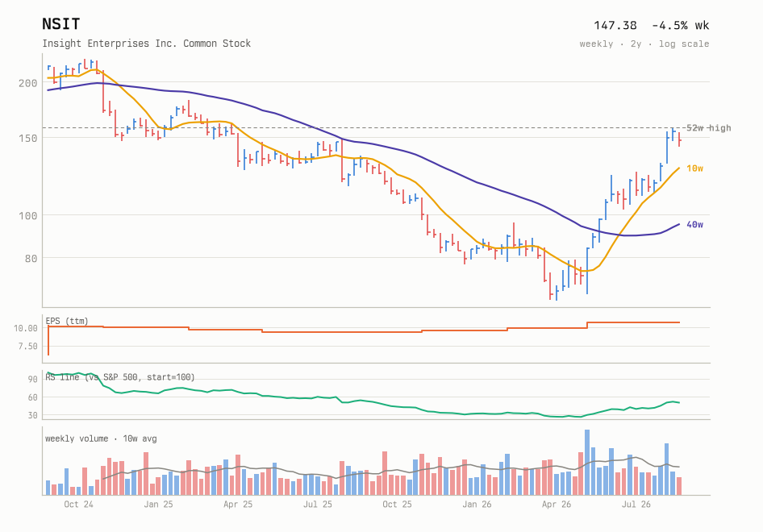763x532 pixels.
Task: Click the 90 RS axis value
Action: point(32,380)
